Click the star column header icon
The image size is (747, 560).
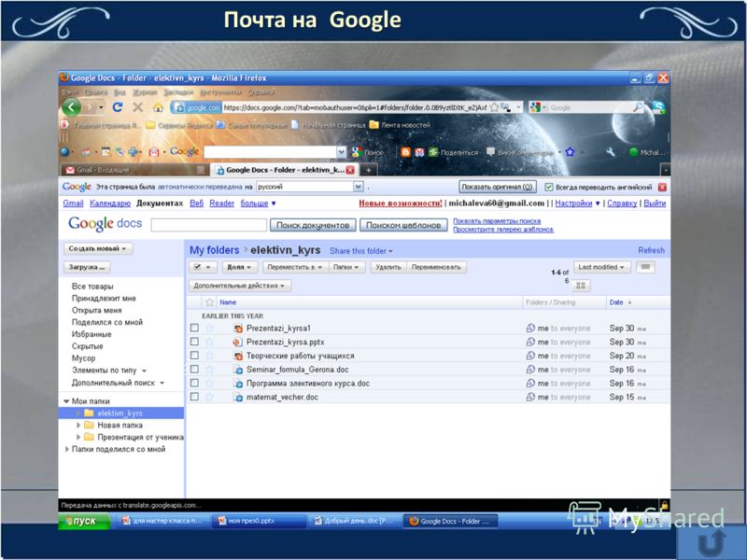209,302
